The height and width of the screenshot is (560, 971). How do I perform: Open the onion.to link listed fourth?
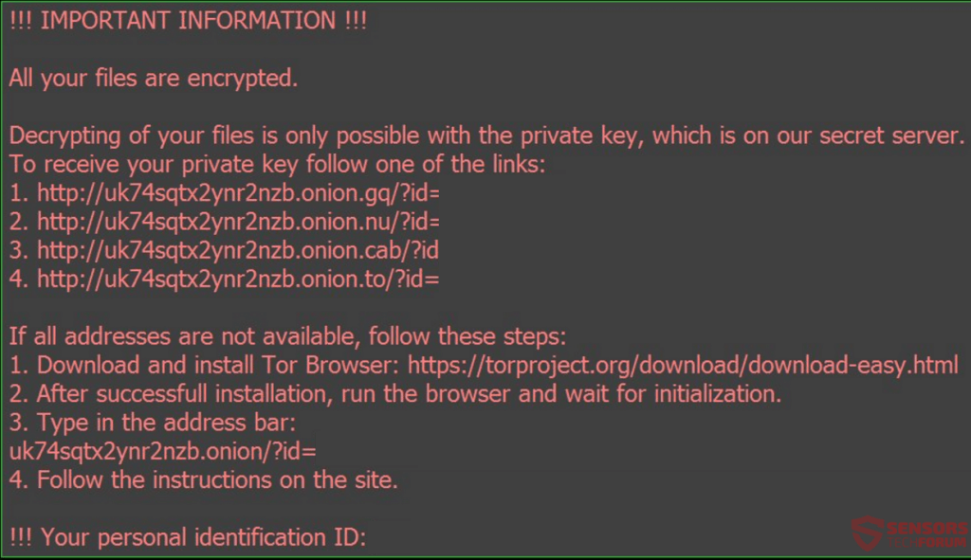point(238,280)
